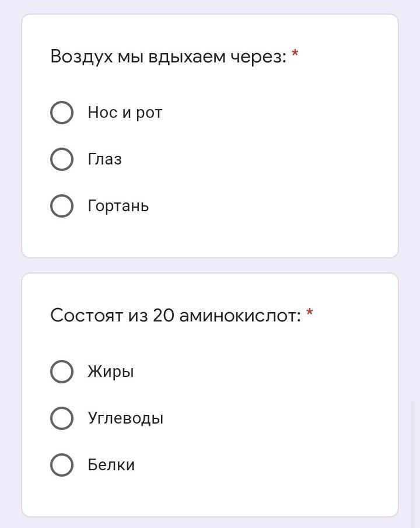Click the lavender gap between the question cards
Image resolution: width=420 pixels, height=528 pixels.
coord(210,265)
